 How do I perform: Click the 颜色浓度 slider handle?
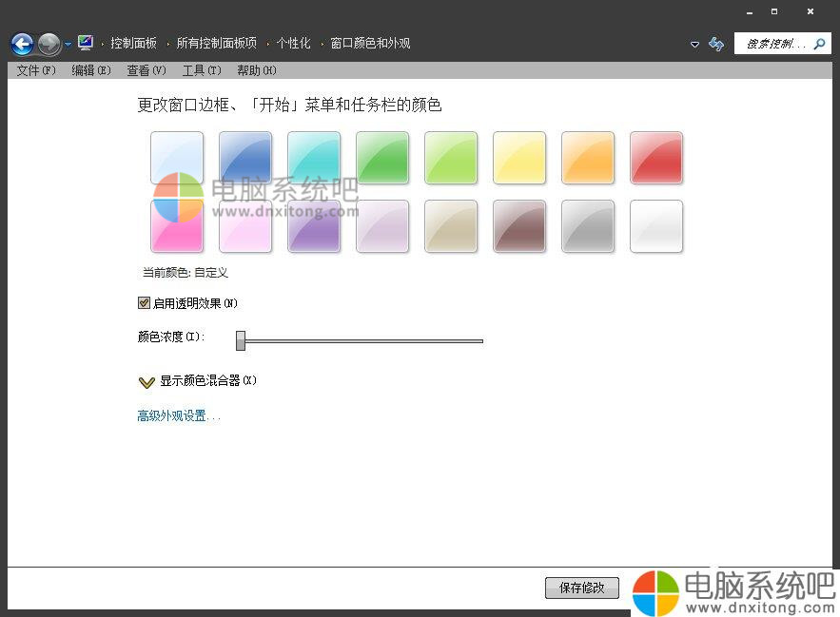coord(241,340)
